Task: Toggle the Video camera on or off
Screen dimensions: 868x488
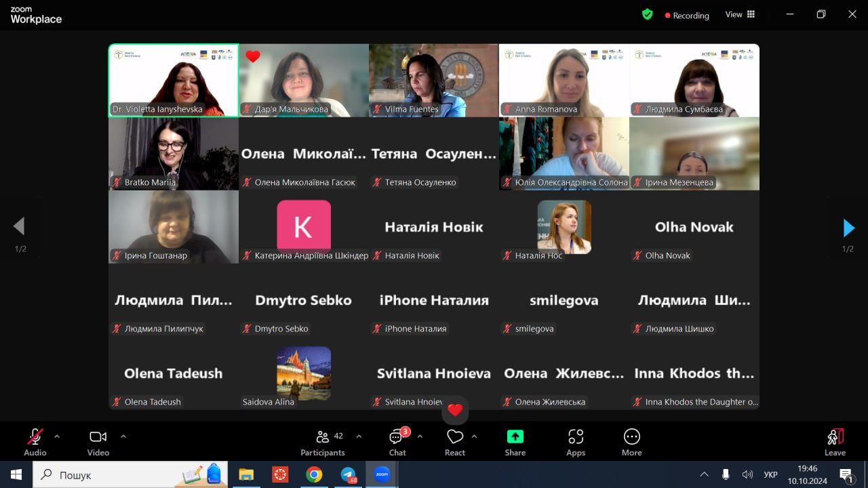Action: (x=98, y=443)
